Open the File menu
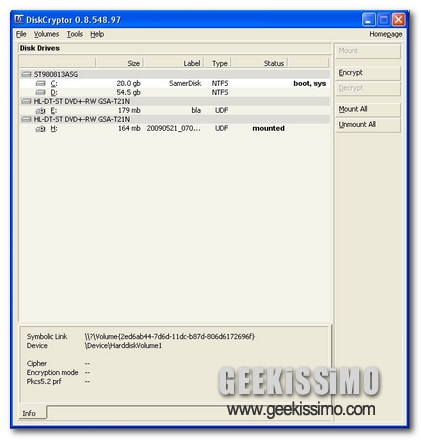The height and width of the screenshot is (440, 421). (x=21, y=34)
